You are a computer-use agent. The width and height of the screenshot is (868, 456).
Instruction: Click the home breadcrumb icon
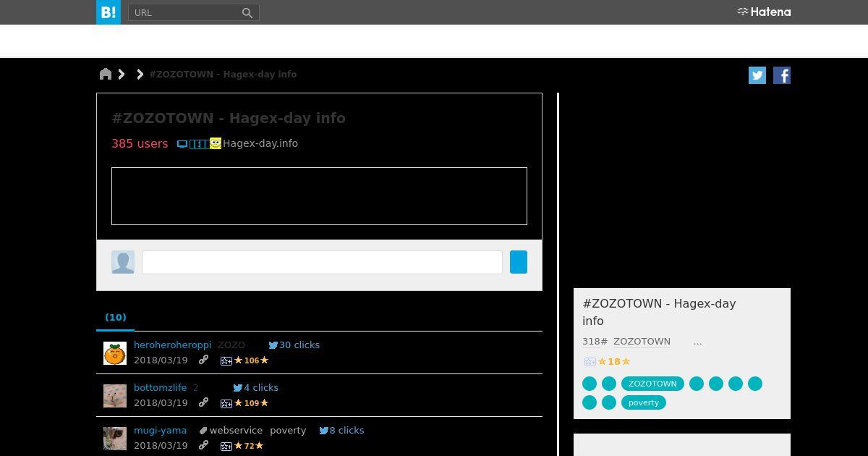pyautogui.click(x=106, y=74)
